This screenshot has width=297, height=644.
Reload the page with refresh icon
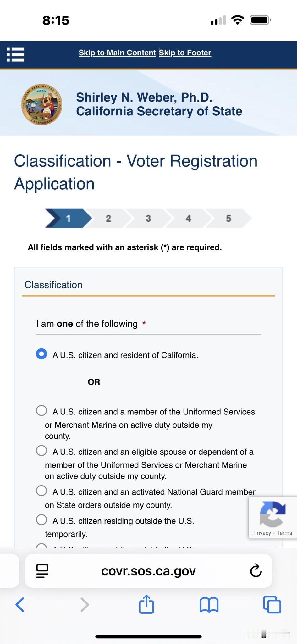pyautogui.click(x=256, y=570)
